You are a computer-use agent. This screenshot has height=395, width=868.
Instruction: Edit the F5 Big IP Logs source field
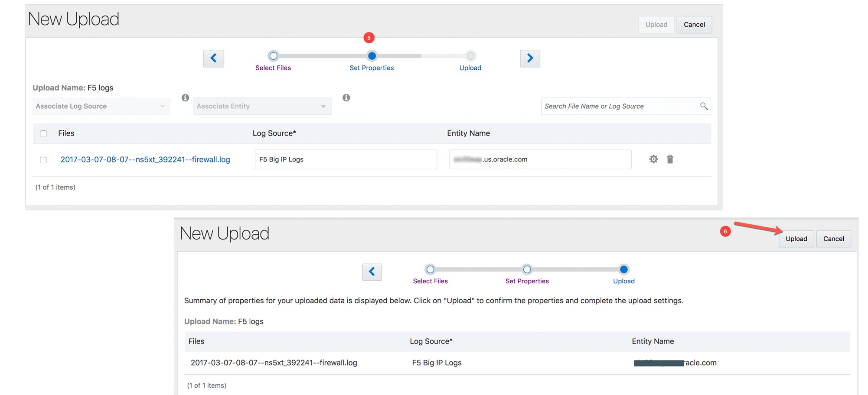346,160
